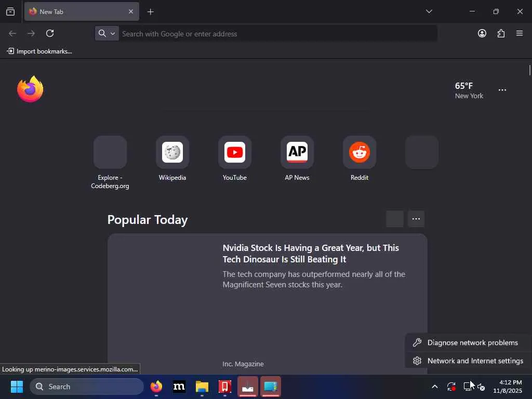Open the red phone app in the taskbar
532x399 pixels.
224,387
